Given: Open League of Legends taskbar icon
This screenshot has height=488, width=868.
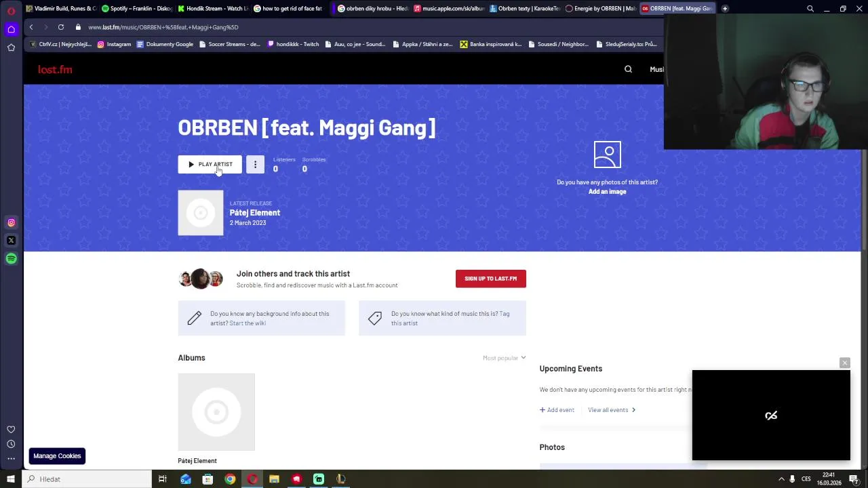Looking at the screenshot, I should click(340, 479).
